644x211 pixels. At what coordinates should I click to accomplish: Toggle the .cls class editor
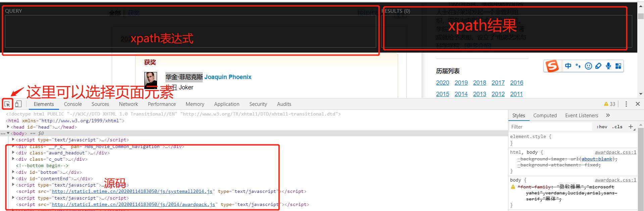tap(617, 127)
